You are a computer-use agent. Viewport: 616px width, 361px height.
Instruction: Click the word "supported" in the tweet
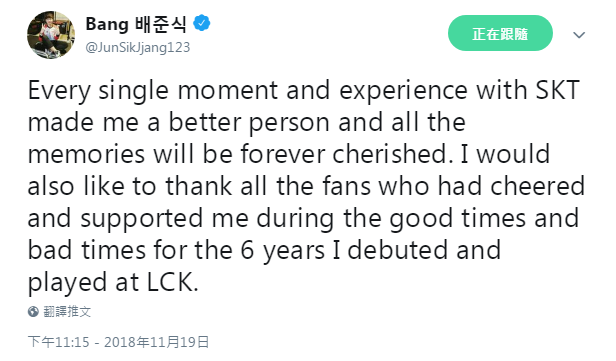[x=141, y=219]
